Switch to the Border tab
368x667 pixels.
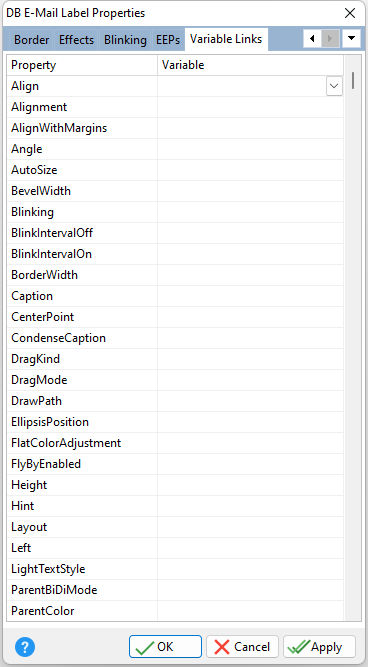[31, 40]
